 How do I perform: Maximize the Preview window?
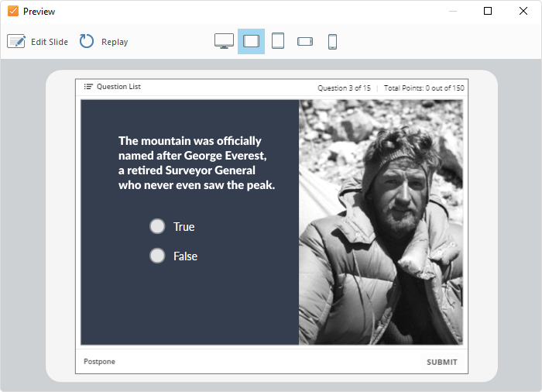488,11
